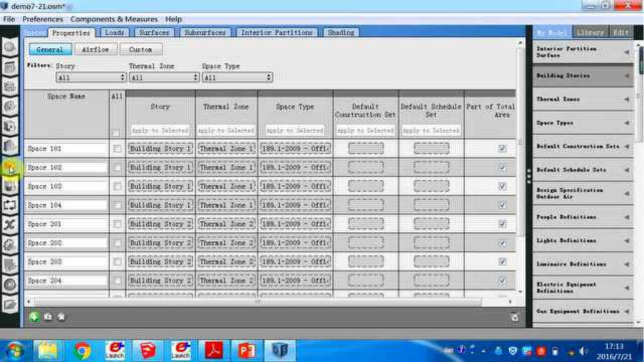The image size is (644, 362).
Task: Open the Site vertical tab
Action: tap(11, 47)
